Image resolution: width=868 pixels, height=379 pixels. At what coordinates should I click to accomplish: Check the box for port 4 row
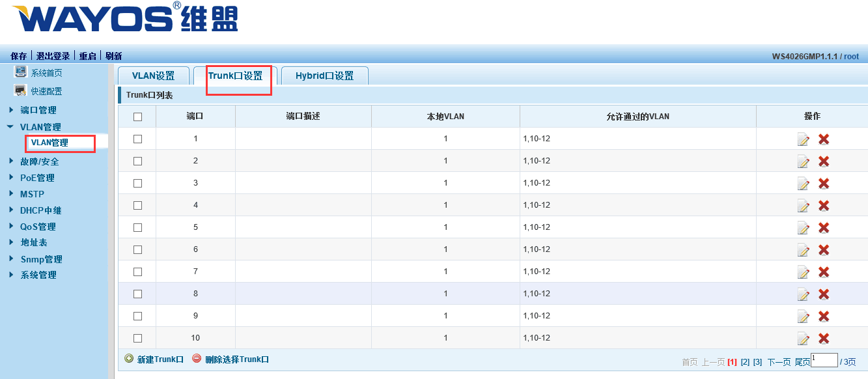(x=137, y=205)
